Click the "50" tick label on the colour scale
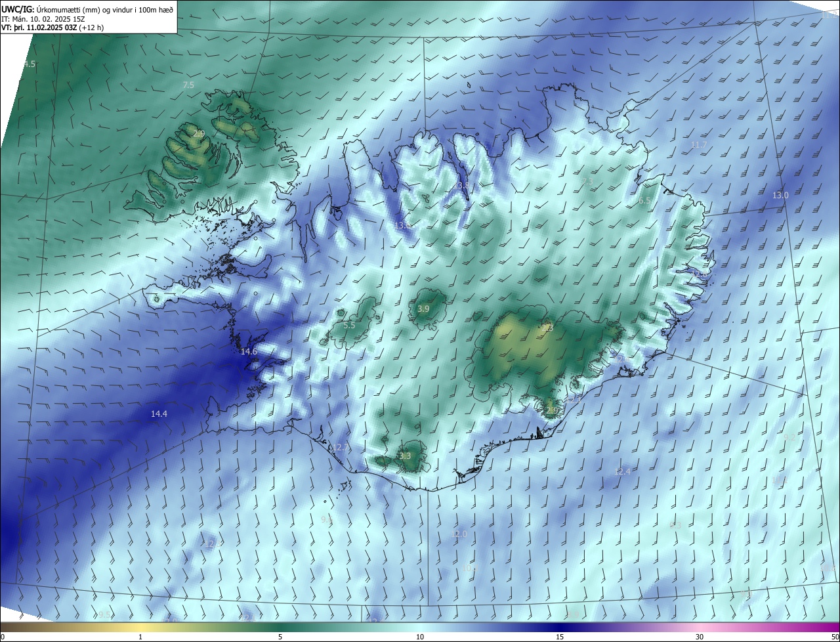Viewport: 840px width, 642px height. tap(835, 637)
